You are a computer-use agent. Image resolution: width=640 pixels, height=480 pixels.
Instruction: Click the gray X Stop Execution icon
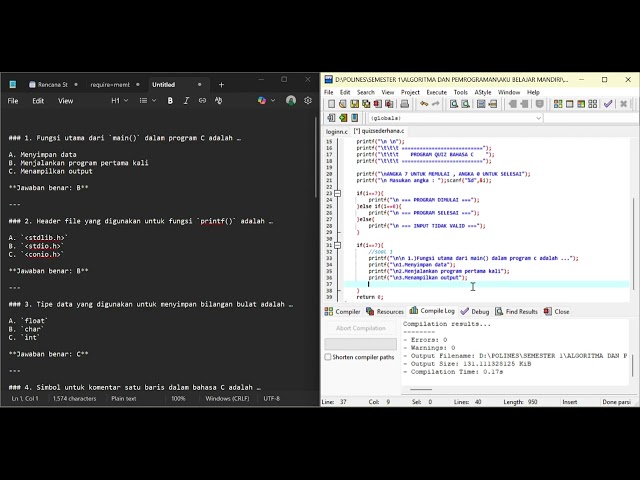[x=623, y=104]
